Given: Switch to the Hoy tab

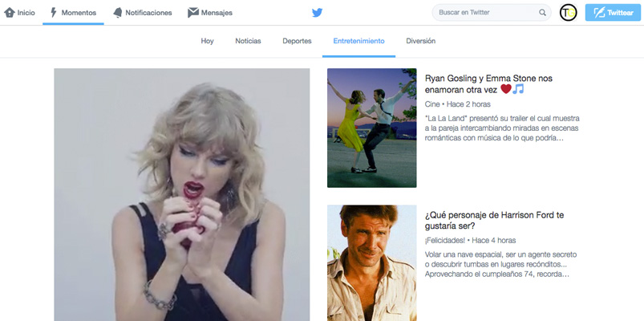Looking at the screenshot, I should click(x=207, y=41).
